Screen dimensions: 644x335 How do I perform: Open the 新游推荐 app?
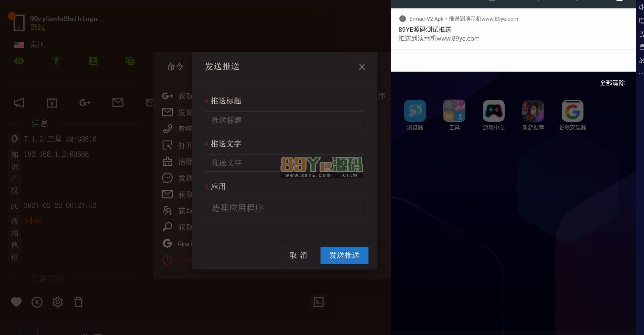(x=533, y=115)
